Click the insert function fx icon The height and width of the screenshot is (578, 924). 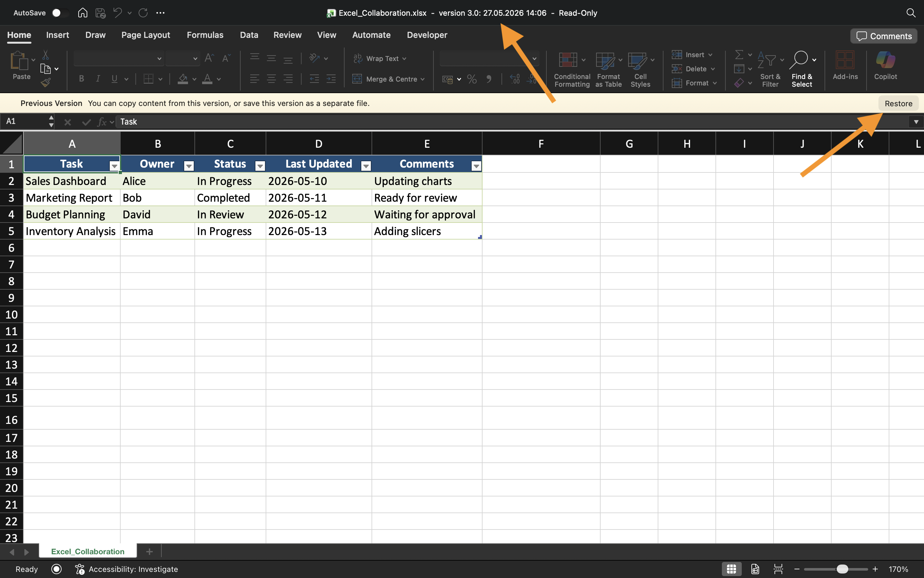pos(102,122)
